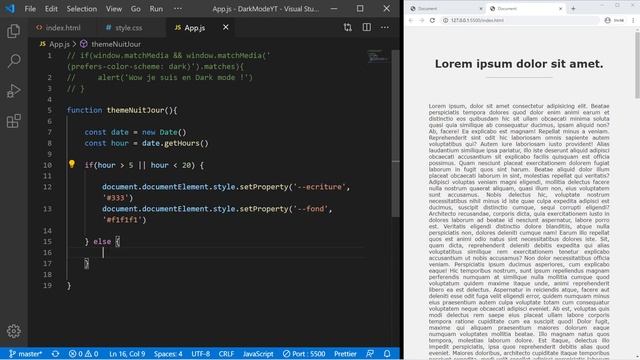Open the Extensions view
640x360 pixels.
(x=13, y=121)
